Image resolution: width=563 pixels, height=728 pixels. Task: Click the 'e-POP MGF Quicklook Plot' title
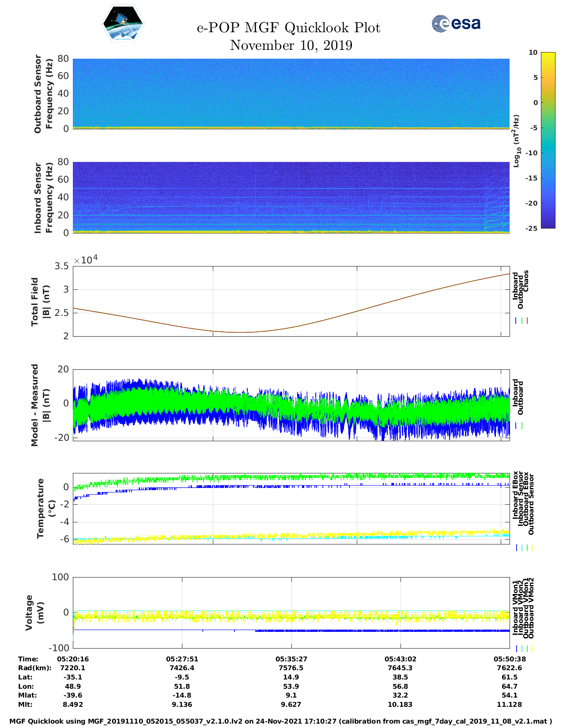tap(288, 28)
